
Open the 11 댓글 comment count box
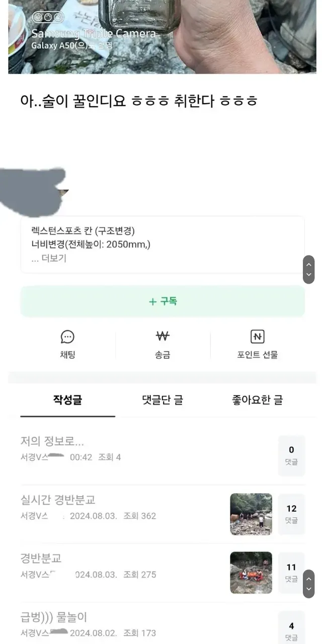(x=291, y=573)
